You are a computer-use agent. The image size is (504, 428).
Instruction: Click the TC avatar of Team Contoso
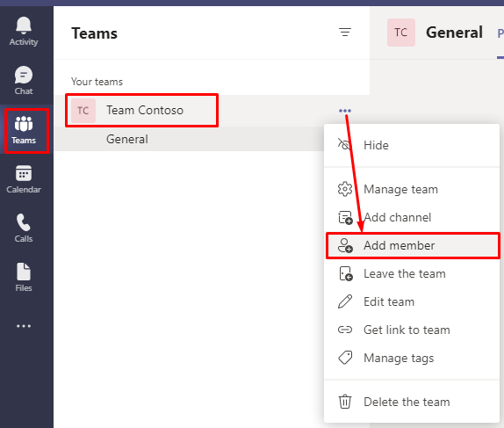click(x=83, y=111)
